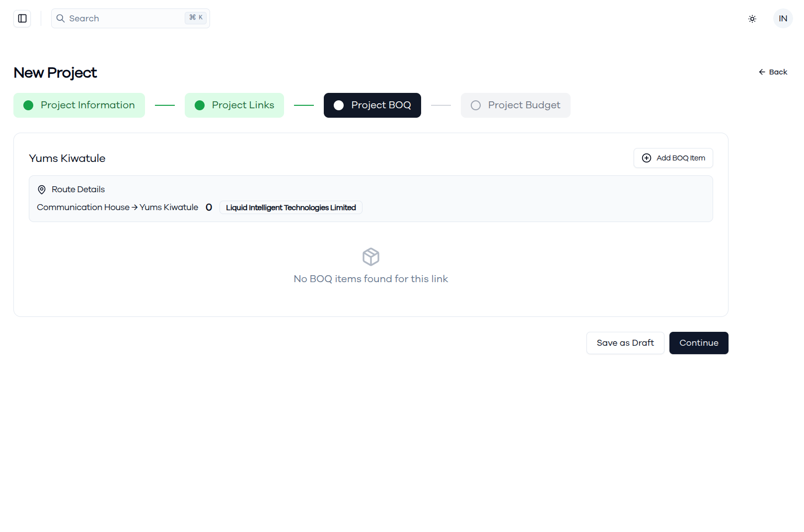Go Back to previous page
Screen dimensions: 804x532
773,72
